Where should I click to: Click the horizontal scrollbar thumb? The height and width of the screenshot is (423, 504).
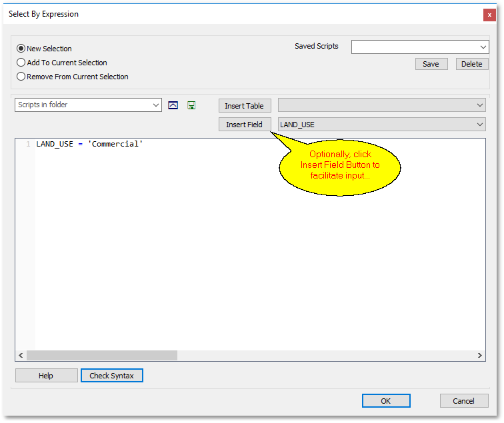(102, 355)
